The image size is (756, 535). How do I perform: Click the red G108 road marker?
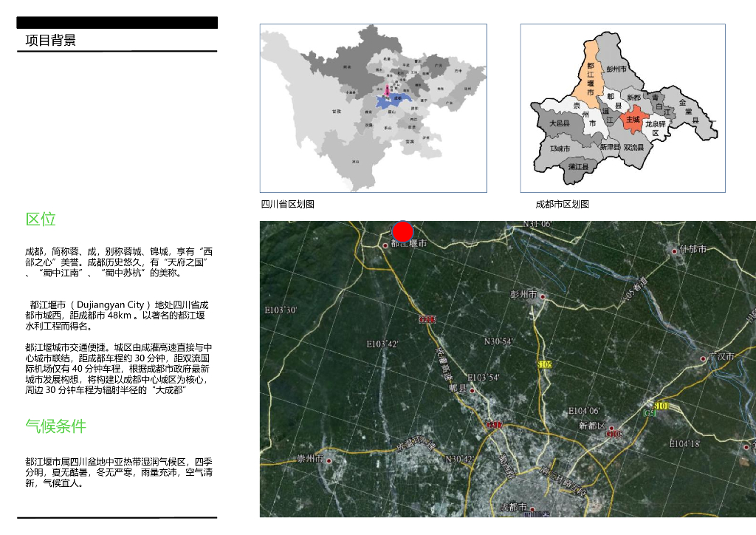point(614,433)
